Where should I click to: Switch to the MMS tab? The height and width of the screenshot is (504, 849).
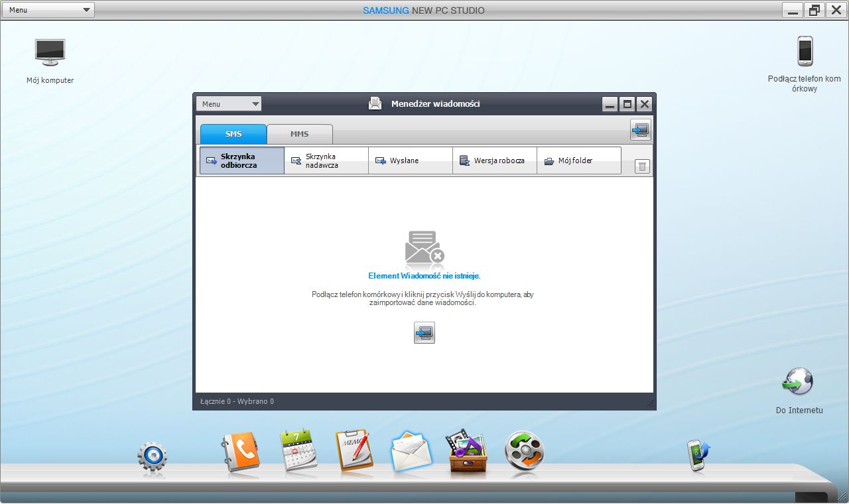click(300, 134)
